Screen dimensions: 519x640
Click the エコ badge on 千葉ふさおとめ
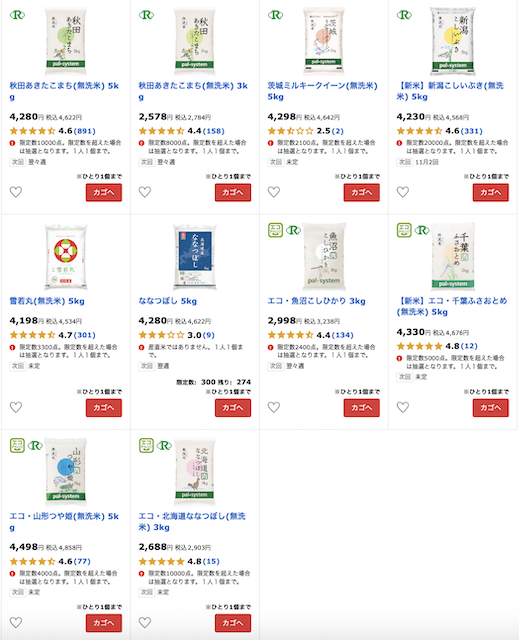tap(404, 230)
